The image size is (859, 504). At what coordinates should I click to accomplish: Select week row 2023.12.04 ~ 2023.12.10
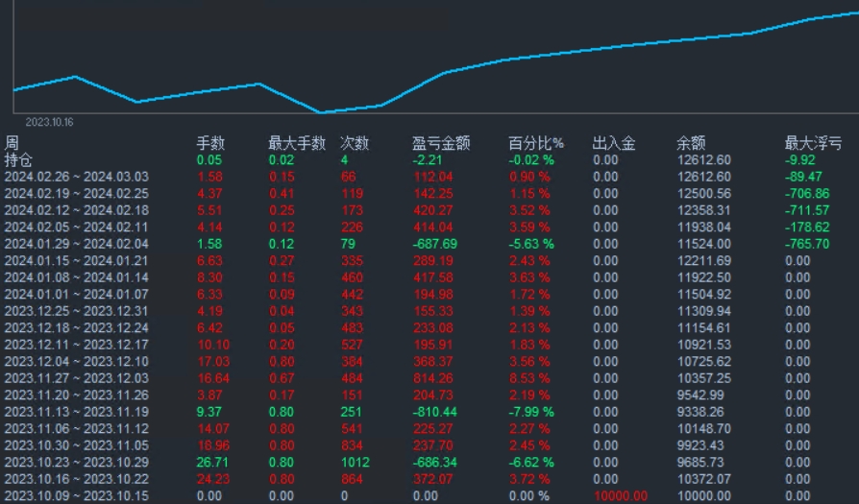77,362
